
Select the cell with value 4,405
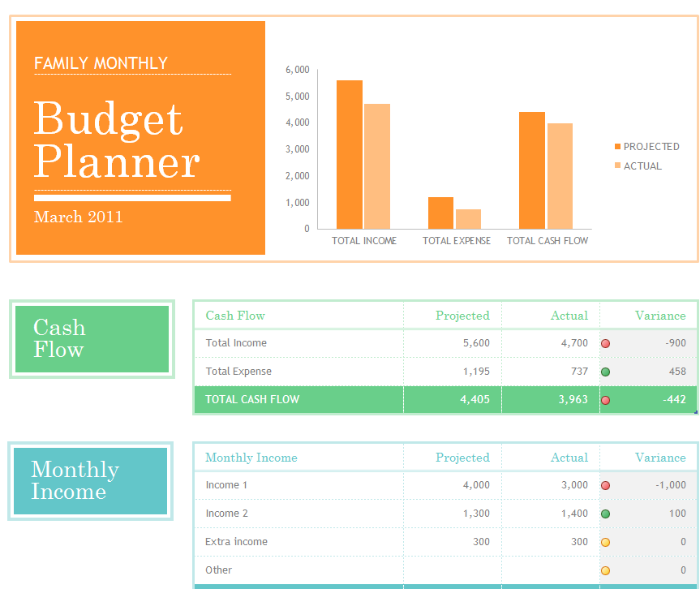(x=453, y=400)
